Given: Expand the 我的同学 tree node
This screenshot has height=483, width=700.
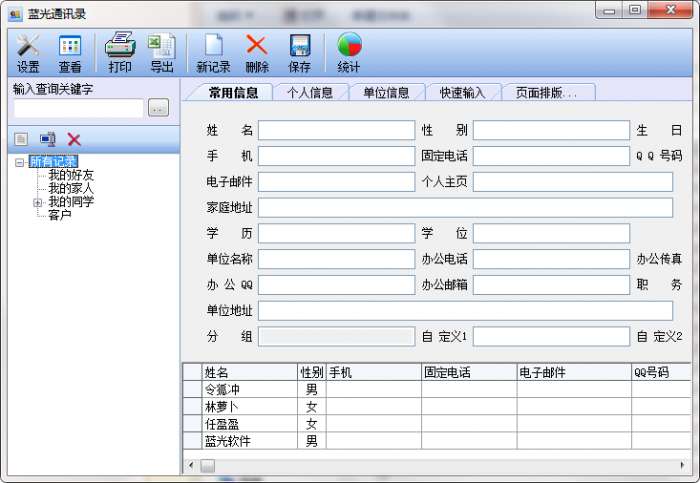Looking at the screenshot, I should point(38,203).
